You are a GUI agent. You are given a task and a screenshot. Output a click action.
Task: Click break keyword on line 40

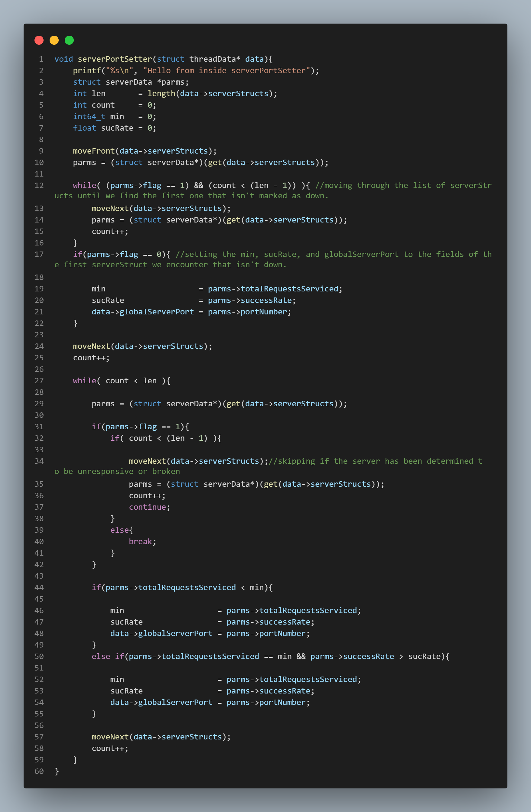tap(140, 542)
